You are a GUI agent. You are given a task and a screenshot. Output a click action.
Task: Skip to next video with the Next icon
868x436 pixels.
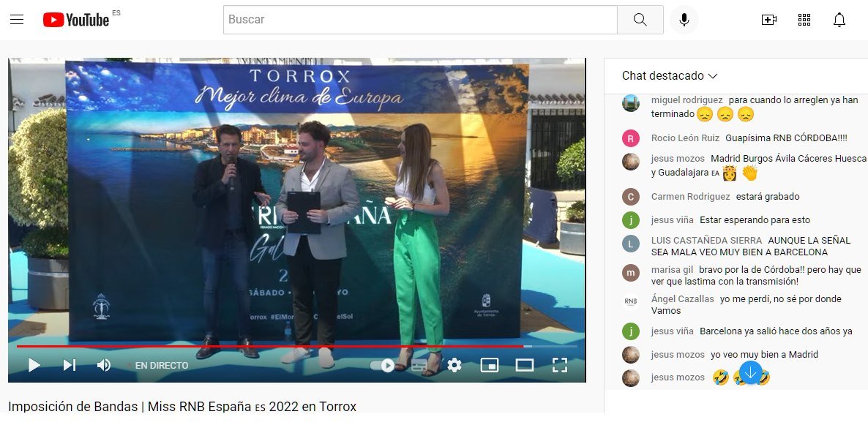click(x=69, y=364)
